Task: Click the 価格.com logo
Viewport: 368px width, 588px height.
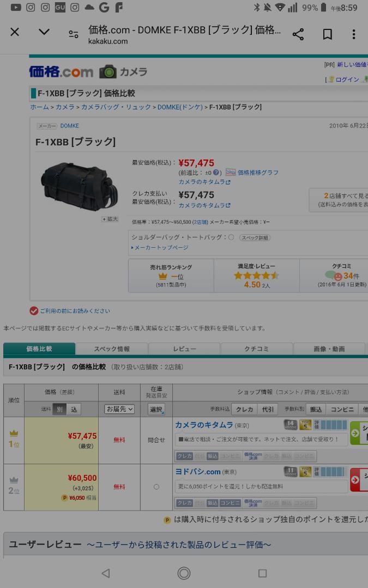Action: click(x=61, y=72)
